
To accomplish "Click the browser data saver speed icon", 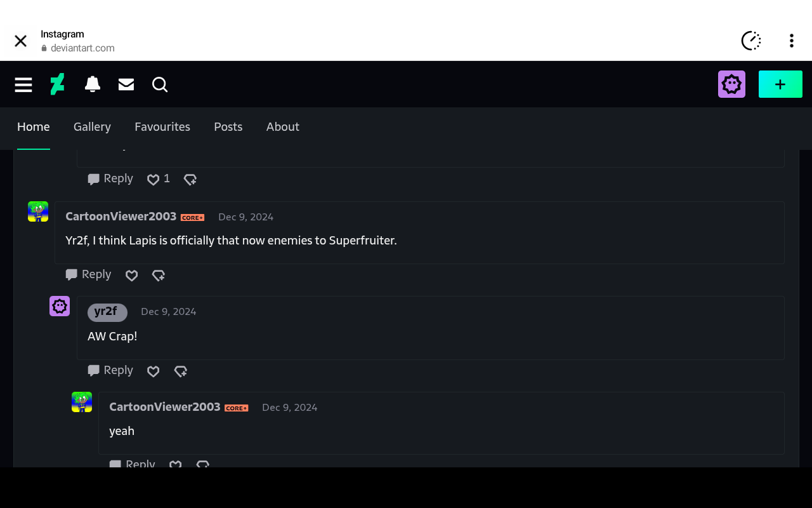I will coord(751,41).
